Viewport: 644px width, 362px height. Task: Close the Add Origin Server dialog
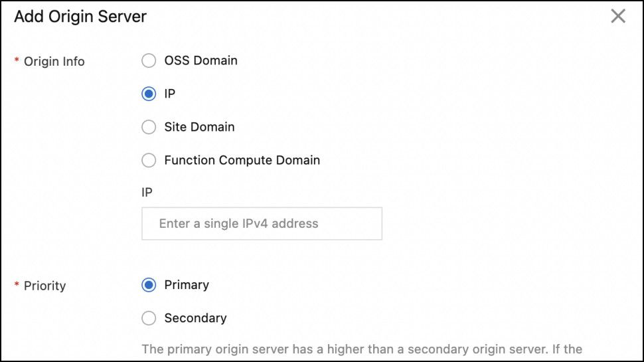click(618, 17)
